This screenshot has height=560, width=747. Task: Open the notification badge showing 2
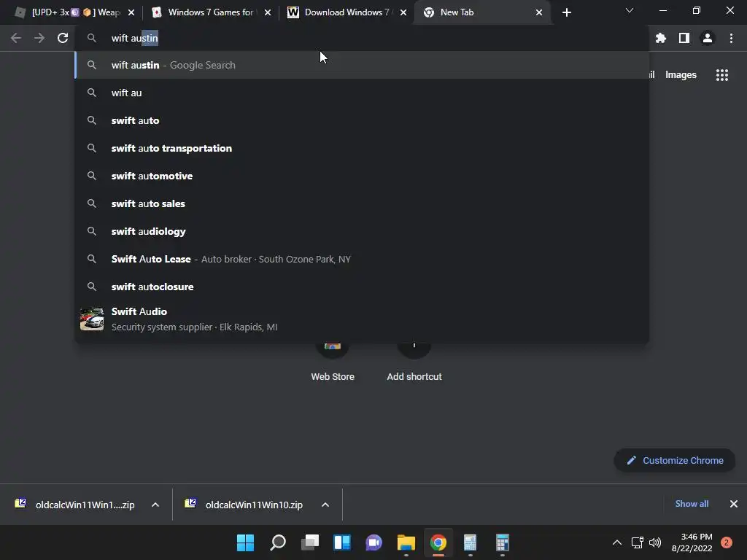[x=727, y=542]
